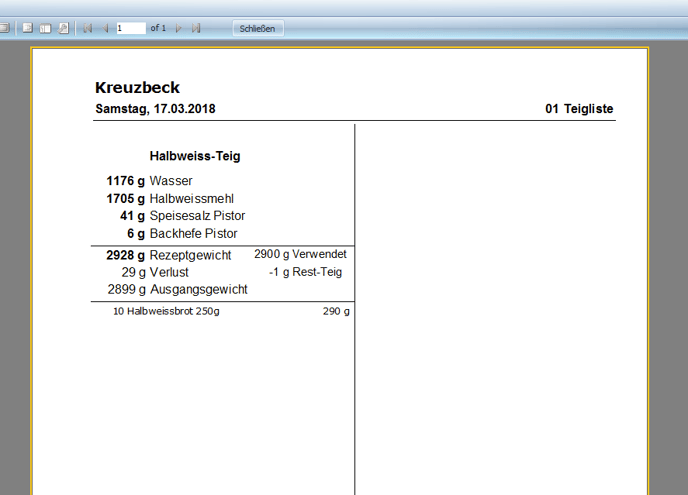Click the 'Backhefe Pistor' ingredient

[x=193, y=233]
